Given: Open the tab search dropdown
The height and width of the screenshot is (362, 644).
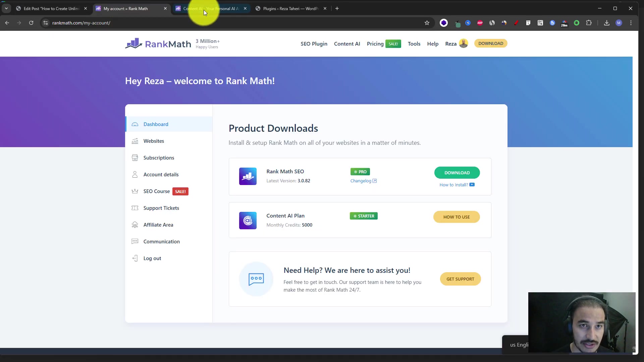Looking at the screenshot, I should 6,9.
